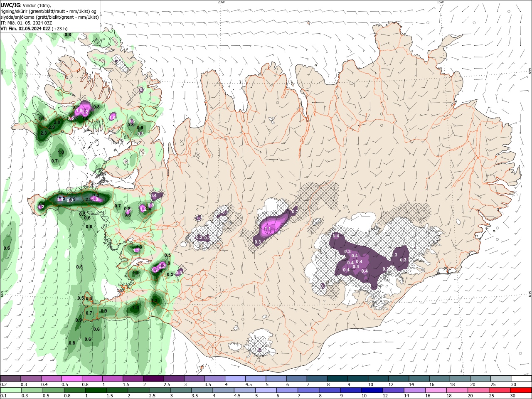
Task: Click the '2.0' rainfall value in Westfjords
Action: point(57,122)
